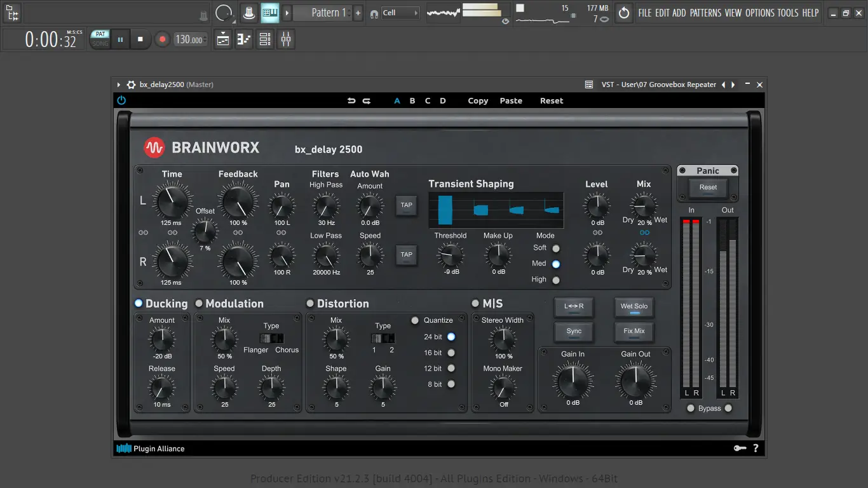868x488 pixels.
Task: Toggle the Distortion section on
Action: 310,304
